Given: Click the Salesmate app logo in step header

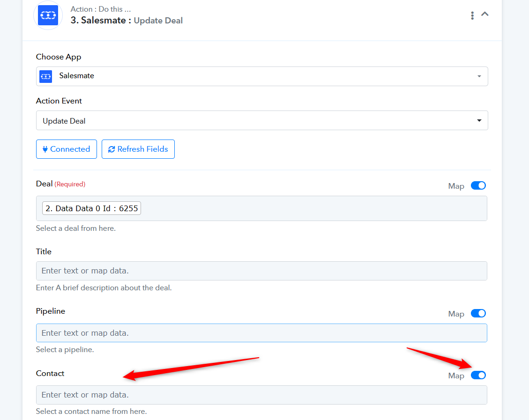Looking at the screenshot, I should [48, 15].
